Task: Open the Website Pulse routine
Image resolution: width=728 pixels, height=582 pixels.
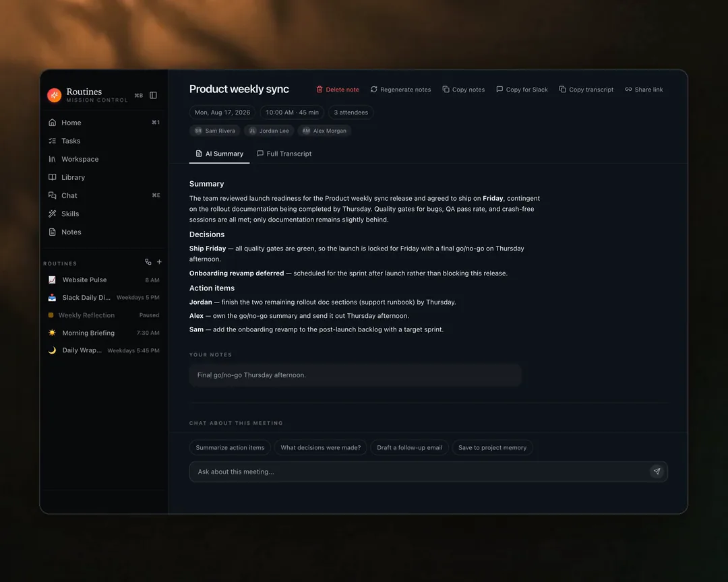Action: point(104,280)
